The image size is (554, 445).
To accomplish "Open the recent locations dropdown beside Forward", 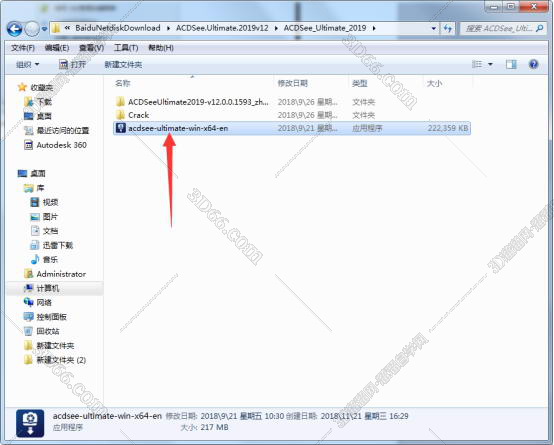I will pos(44,29).
